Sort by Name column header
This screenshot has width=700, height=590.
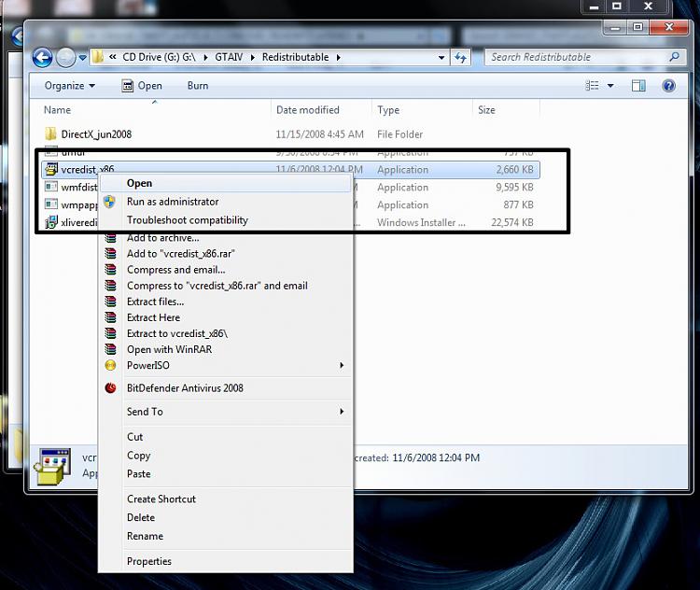57,110
